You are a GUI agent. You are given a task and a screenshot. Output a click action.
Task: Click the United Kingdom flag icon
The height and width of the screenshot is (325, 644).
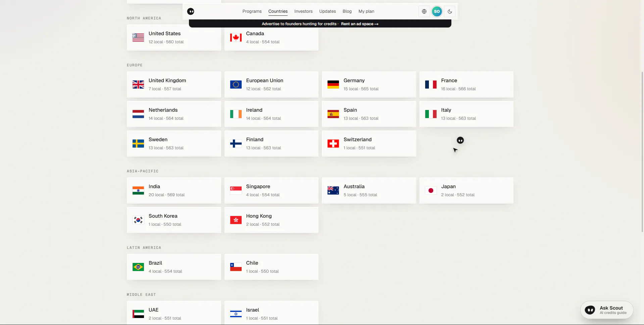[x=138, y=85]
